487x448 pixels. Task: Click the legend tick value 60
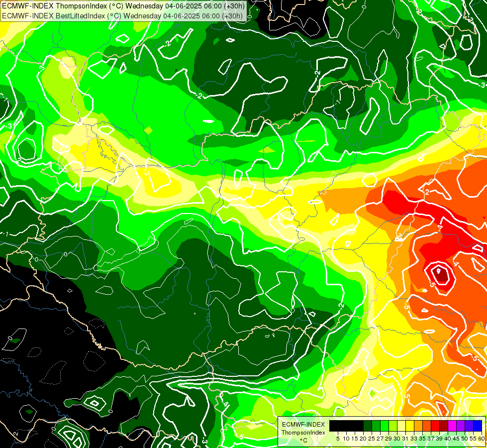click(x=482, y=439)
